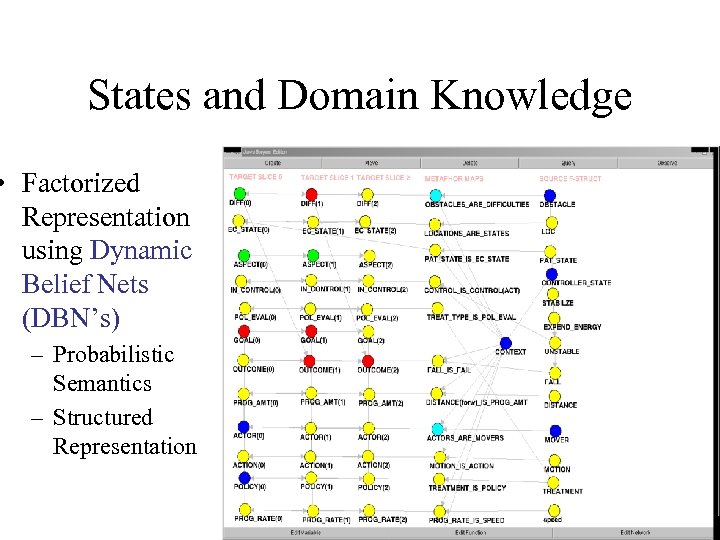Viewport: 720px width, 540px height.
Task: Open the Edit Network button
Action: [x=634, y=533]
